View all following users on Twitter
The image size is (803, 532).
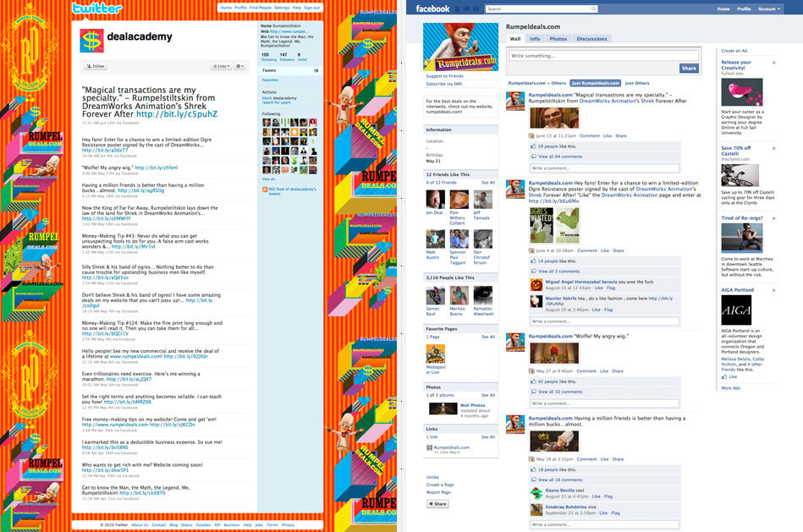click(x=268, y=179)
